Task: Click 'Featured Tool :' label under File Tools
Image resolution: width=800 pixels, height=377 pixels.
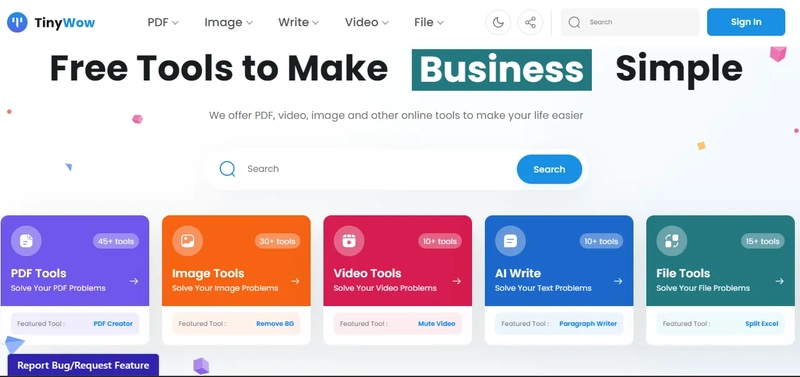Action: pos(687,323)
